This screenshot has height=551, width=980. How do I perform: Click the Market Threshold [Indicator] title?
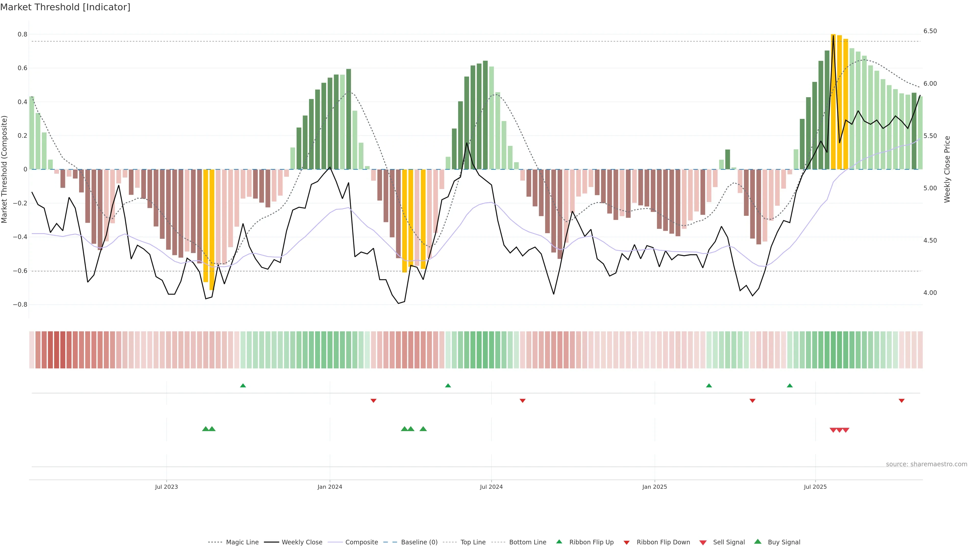click(65, 7)
